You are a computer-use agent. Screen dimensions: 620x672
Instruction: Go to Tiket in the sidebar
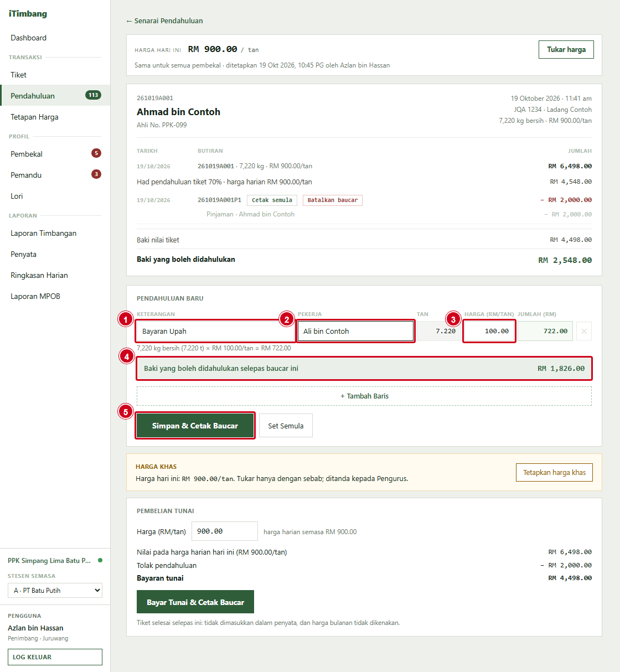(x=18, y=75)
